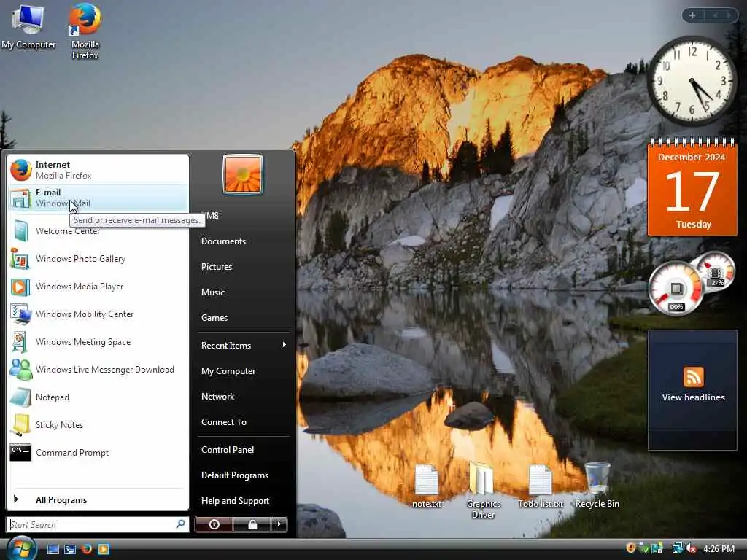The image size is (747, 560).
Task: Click the analog clock gadget
Action: pyautogui.click(x=692, y=80)
